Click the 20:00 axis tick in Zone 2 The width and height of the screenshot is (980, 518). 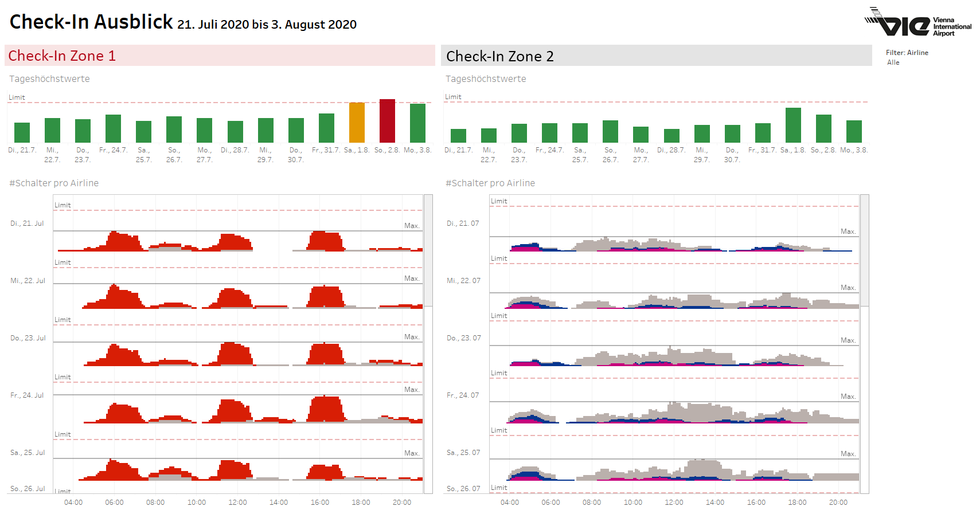click(x=838, y=503)
